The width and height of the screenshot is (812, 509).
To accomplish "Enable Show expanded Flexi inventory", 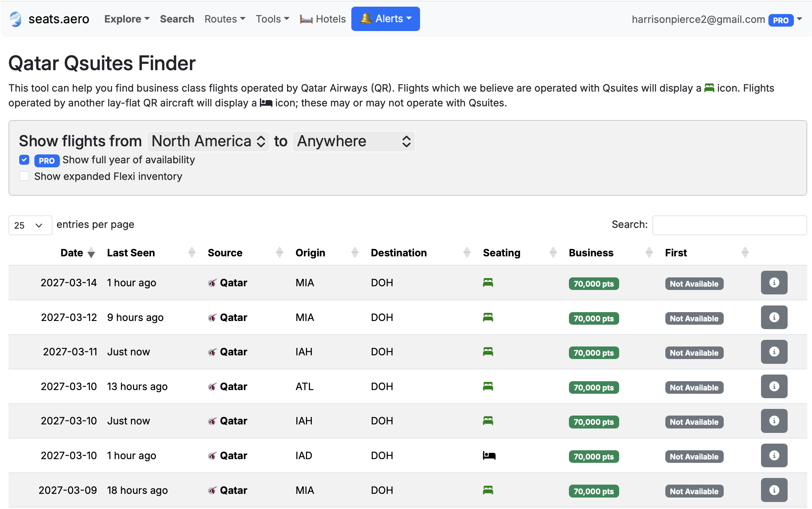I will click(24, 176).
